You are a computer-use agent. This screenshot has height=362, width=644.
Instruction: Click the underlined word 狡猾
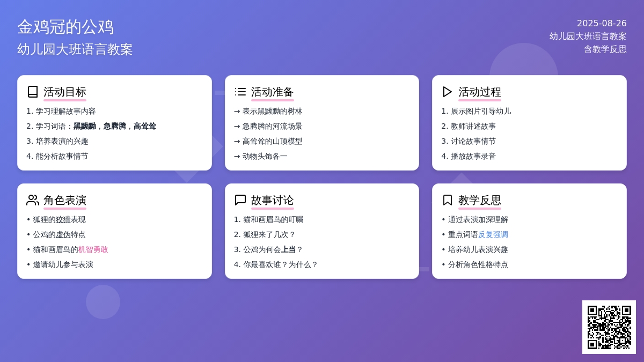click(63, 219)
